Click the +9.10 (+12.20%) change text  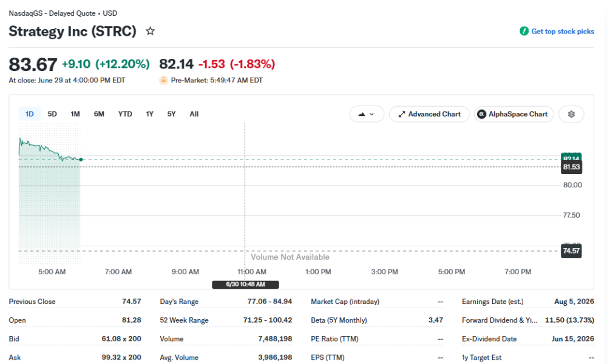(x=106, y=64)
